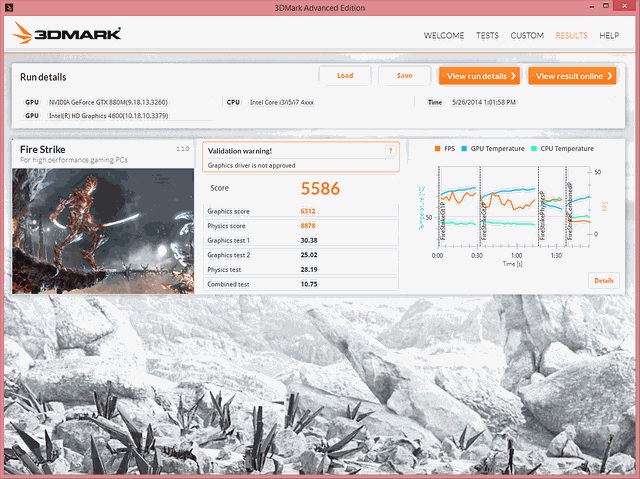Click View result online button
640x479 pixels.
[572, 76]
